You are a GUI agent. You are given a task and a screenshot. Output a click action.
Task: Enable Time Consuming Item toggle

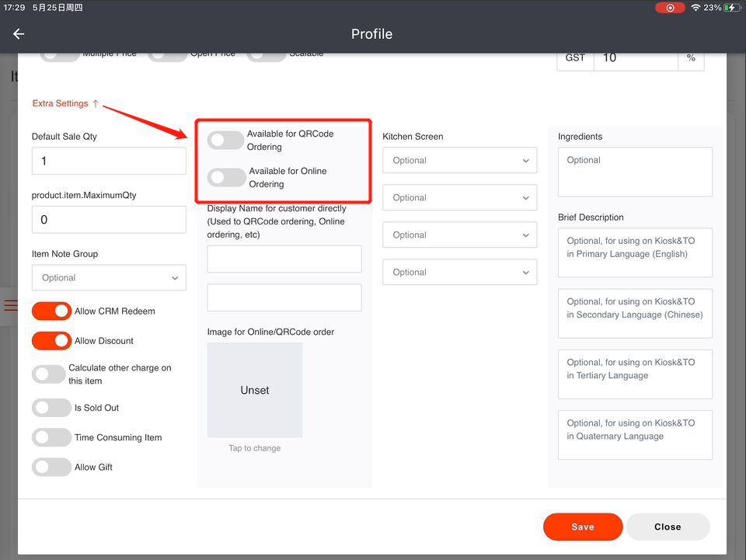pyautogui.click(x=51, y=438)
